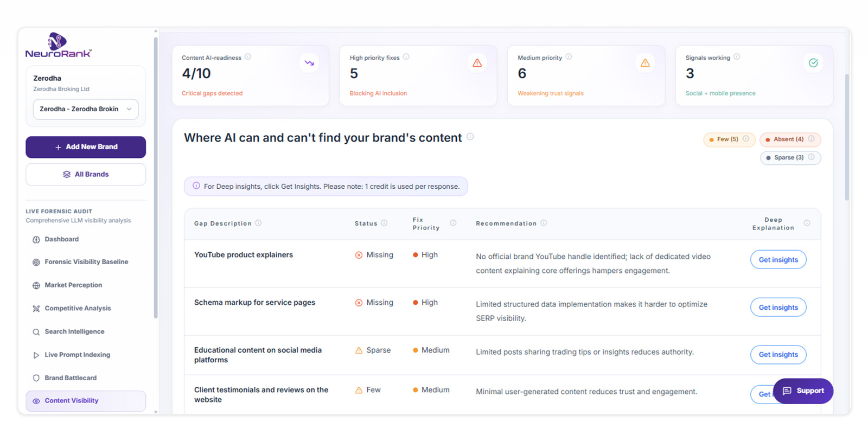868x441 pixels.
Task: Click the orange warning triangle on Medium priority card
Action: [645, 63]
